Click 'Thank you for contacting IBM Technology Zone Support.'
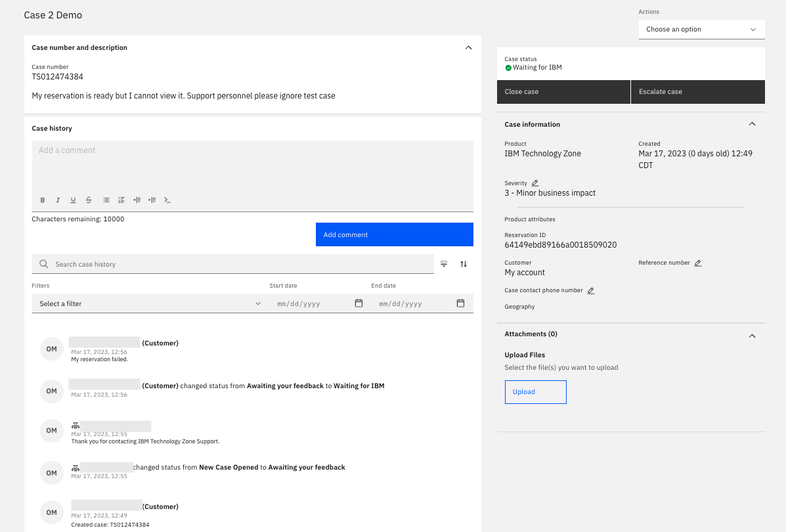The width and height of the screenshot is (786, 532). tap(145, 442)
